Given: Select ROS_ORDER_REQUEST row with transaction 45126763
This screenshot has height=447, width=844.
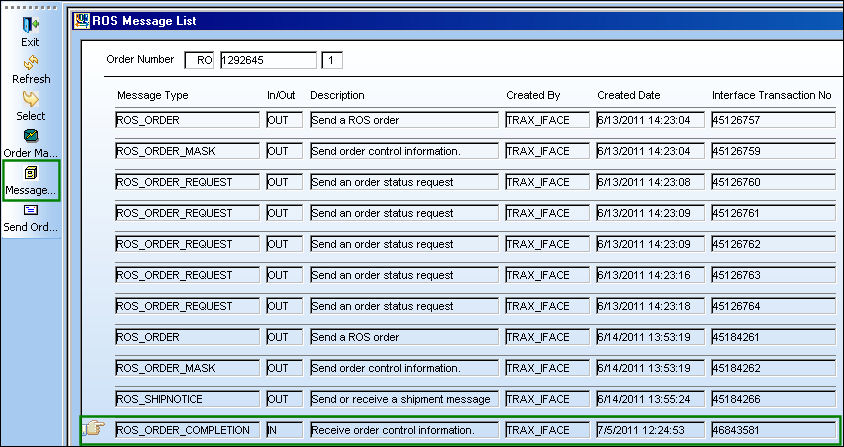Looking at the screenshot, I should pyautogui.click(x=475, y=275).
